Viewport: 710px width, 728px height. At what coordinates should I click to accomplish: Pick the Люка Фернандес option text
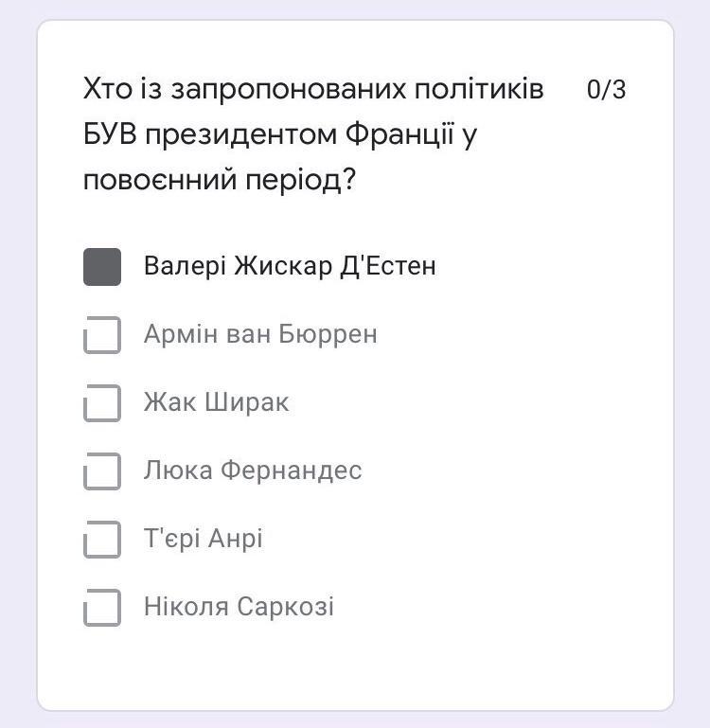(253, 471)
